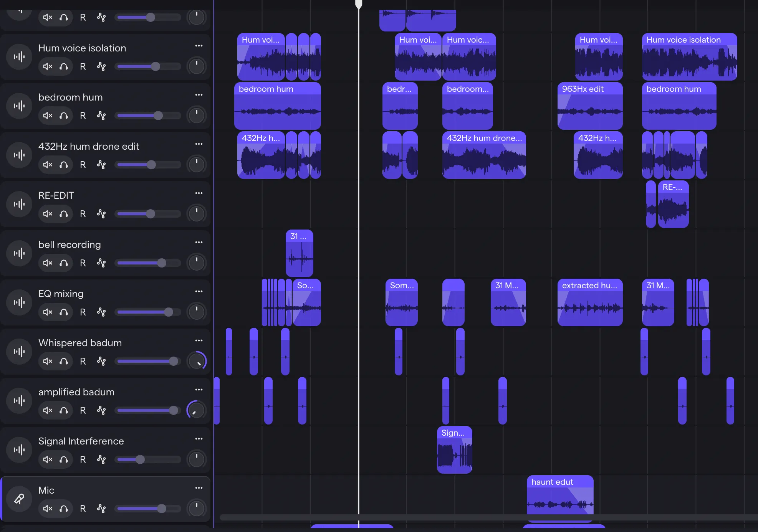The image size is (758, 532).
Task: Open Hum voice isolation track options menu
Action: pyautogui.click(x=199, y=46)
